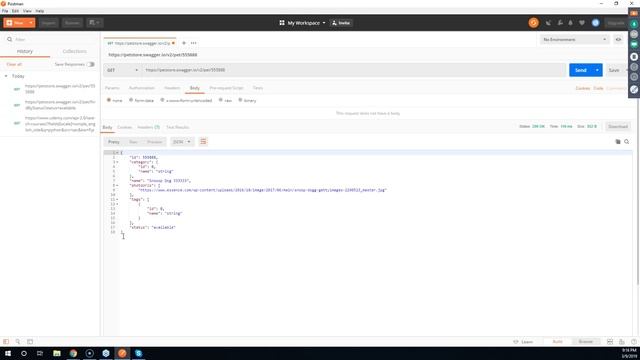Open the response Cookies tab
This screenshot has width=640, height=360.
[124, 127]
